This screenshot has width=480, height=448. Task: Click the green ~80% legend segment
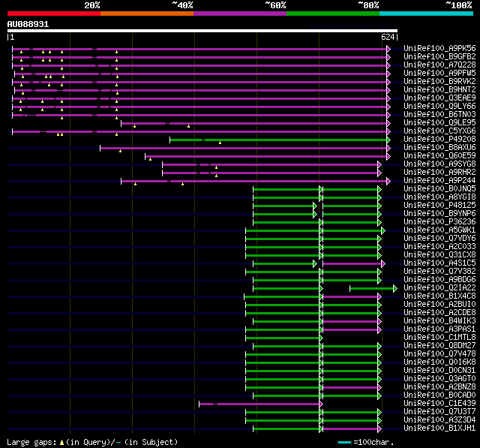click(x=333, y=14)
